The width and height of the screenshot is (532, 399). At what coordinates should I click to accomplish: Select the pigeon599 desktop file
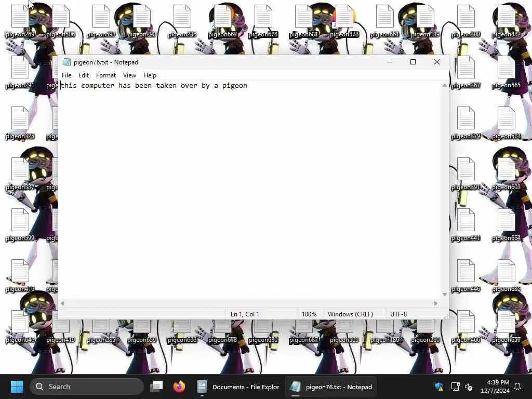point(20,224)
